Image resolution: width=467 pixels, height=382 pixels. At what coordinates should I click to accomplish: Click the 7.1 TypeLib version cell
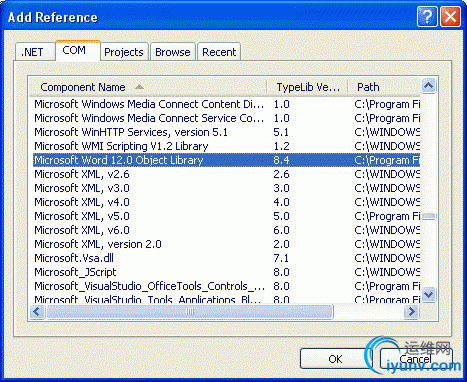click(x=281, y=258)
